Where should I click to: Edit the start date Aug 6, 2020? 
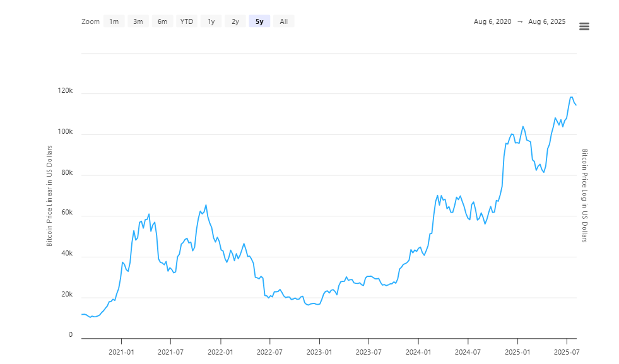click(492, 21)
